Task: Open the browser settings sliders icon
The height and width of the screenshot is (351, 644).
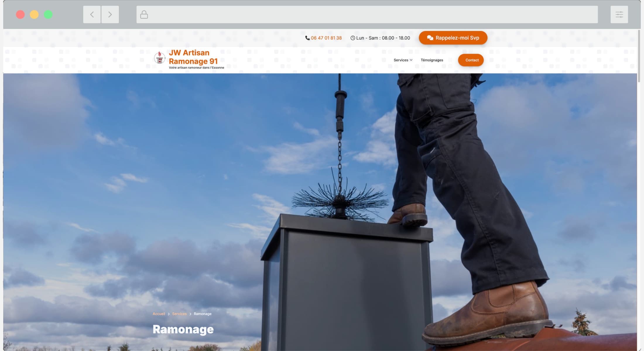Action: pyautogui.click(x=619, y=15)
